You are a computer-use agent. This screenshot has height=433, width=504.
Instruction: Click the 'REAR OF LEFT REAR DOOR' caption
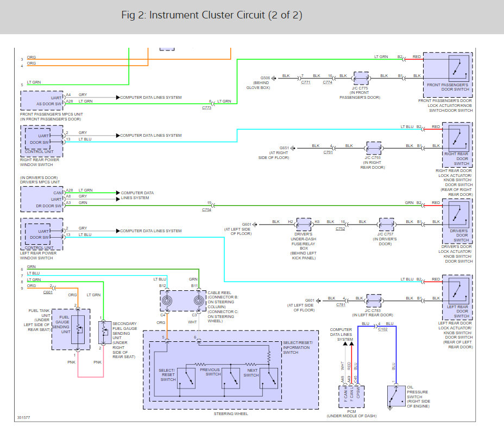point(458,345)
